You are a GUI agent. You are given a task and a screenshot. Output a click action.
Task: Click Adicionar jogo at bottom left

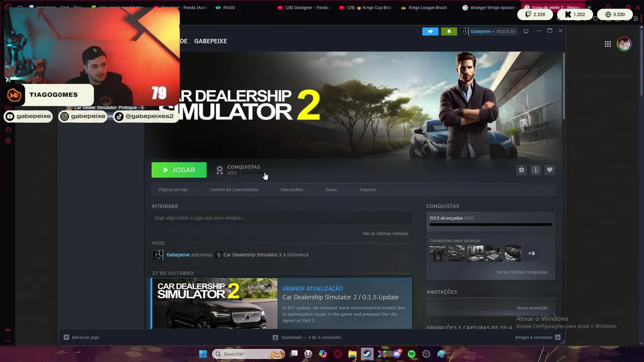coord(82,337)
